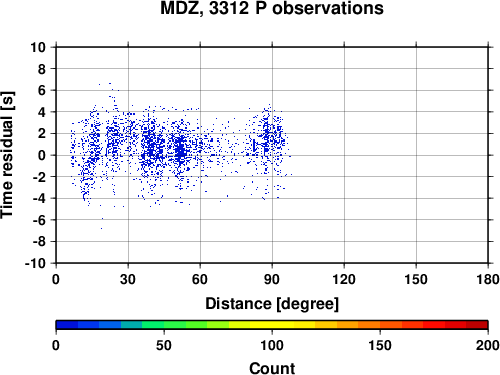Click x-axis tick label 60
This screenshot has height=375, width=500.
coord(200,279)
